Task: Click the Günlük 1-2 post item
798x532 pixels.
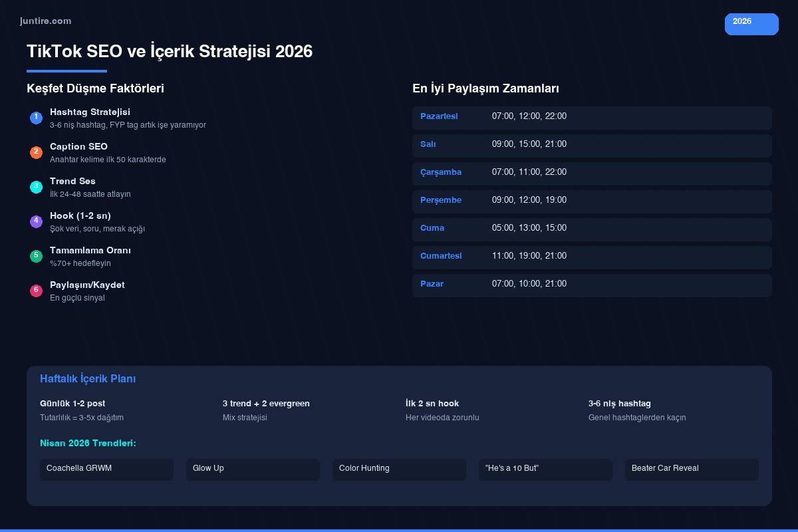Action: pyautogui.click(x=72, y=404)
